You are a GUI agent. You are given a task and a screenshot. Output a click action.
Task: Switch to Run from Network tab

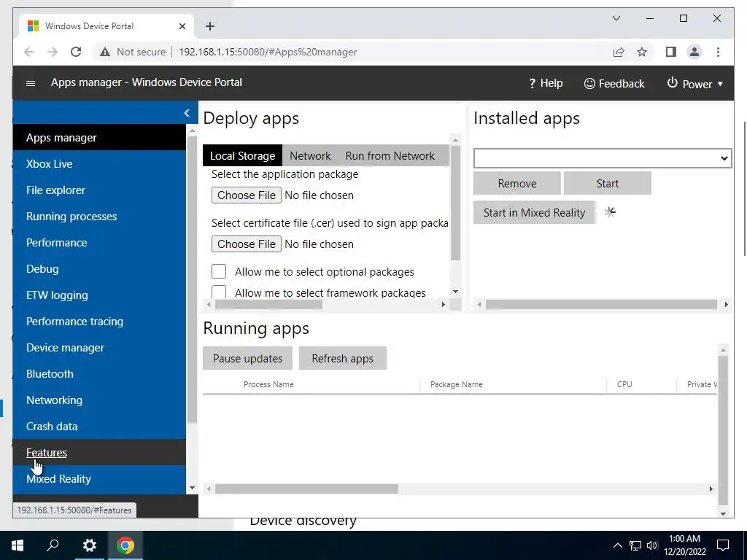tap(390, 156)
